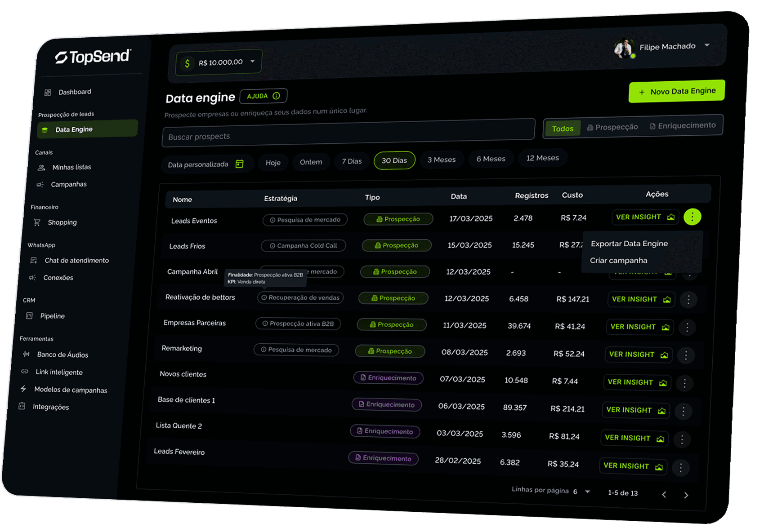Switch to the Prospecção filter tab

click(612, 127)
